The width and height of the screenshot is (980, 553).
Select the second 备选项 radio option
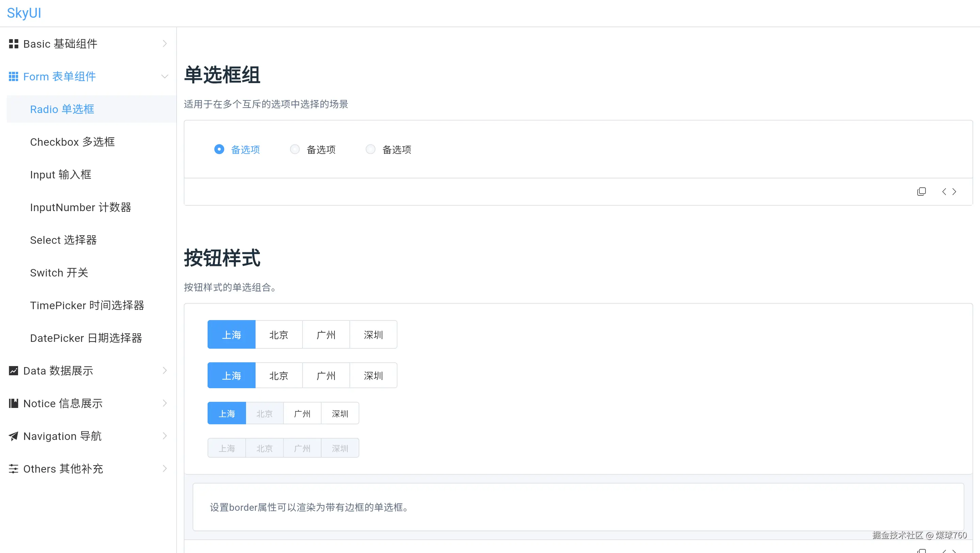click(295, 149)
